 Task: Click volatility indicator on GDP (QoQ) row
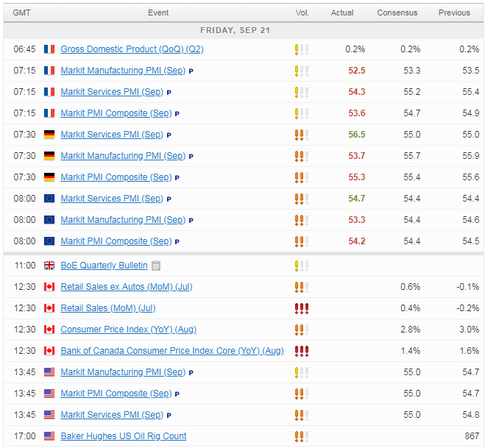[x=302, y=49]
